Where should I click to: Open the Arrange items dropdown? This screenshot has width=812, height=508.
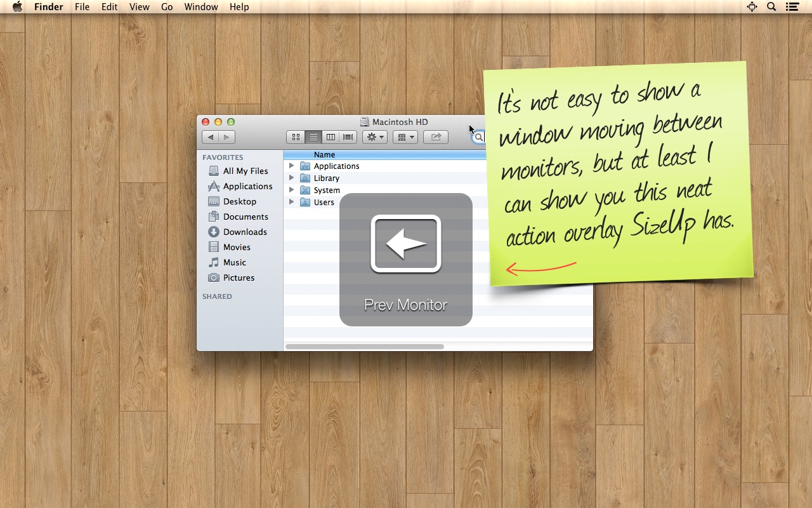click(x=405, y=137)
